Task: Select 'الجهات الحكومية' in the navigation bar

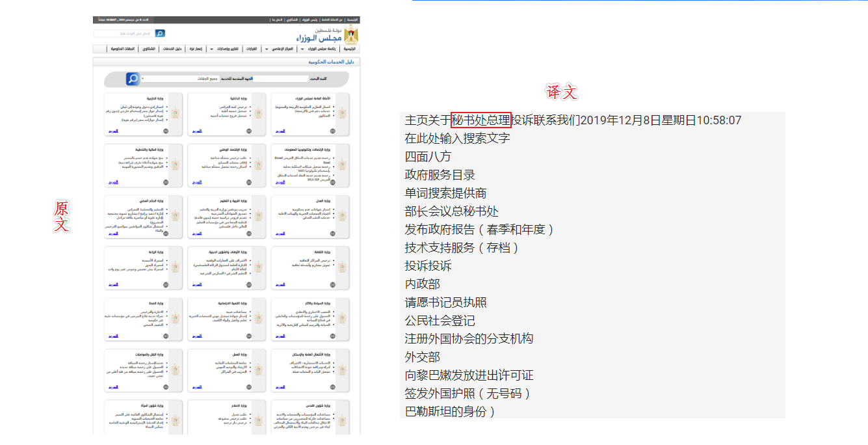Action: click(x=122, y=49)
